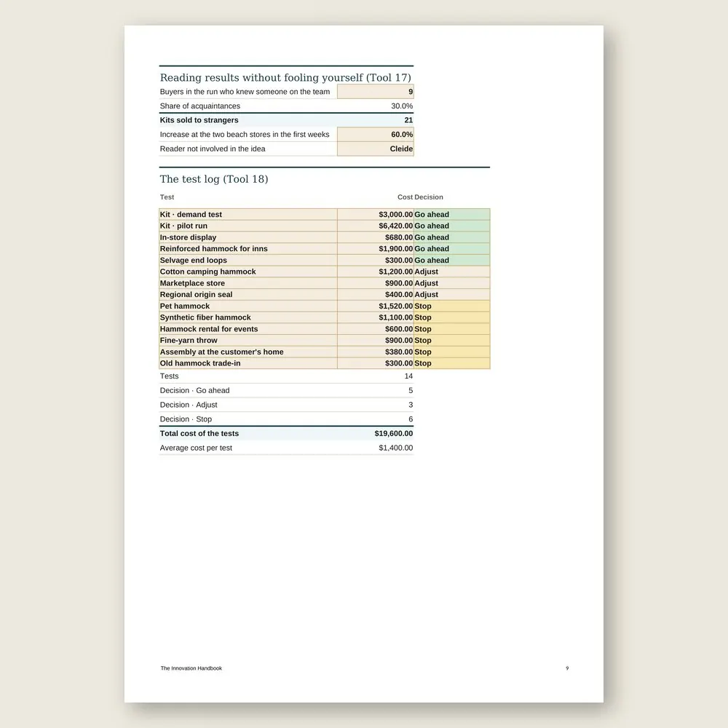Screen dimensions: 728x728
Task: Click the Go ahead count '5'
Action: pos(411,390)
